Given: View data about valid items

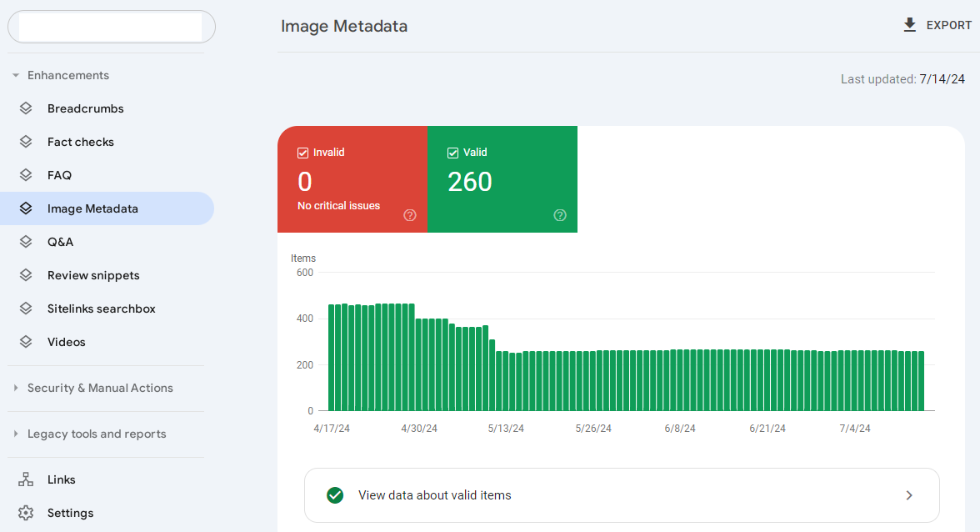Looking at the screenshot, I should (x=622, y=495).
